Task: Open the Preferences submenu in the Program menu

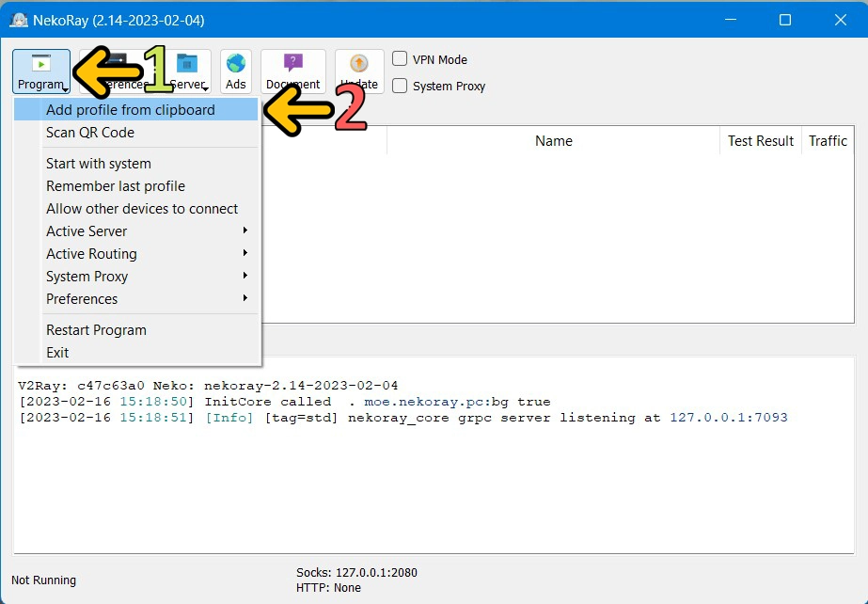Action: pos(82,298)
